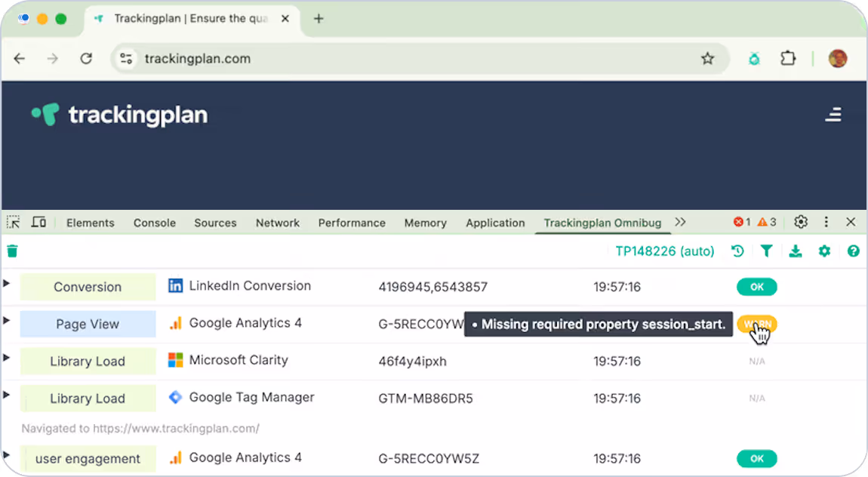Open the Omnibug help icon
This screenshot has width=868, height=477.
pos(853,251)
